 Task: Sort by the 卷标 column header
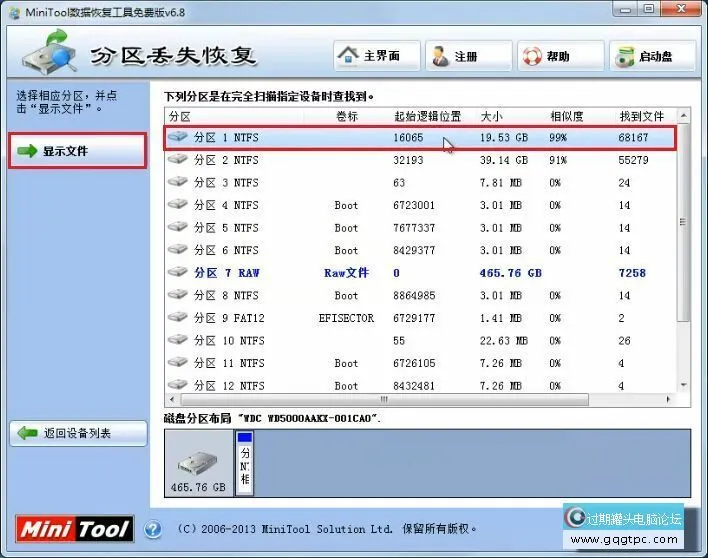coord(347,116)
